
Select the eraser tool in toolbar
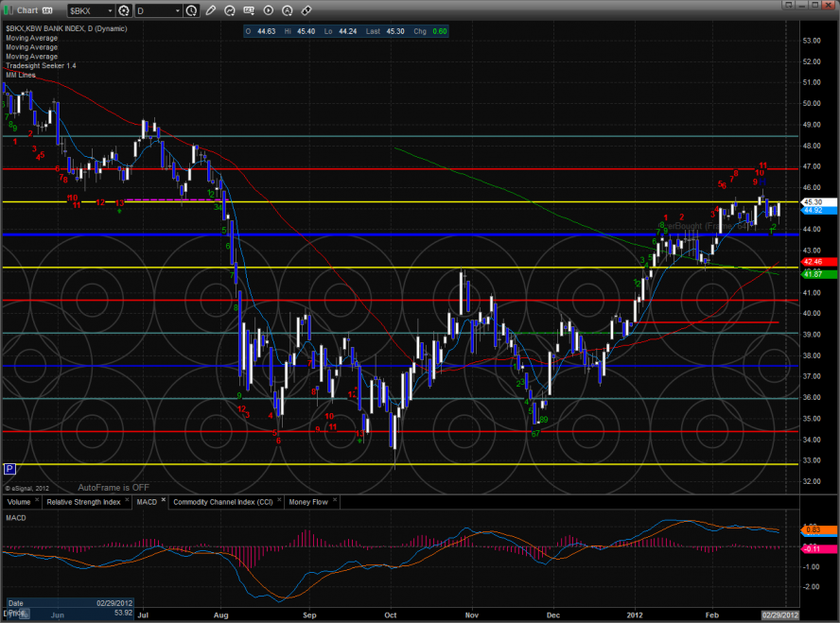pos(306,10)
